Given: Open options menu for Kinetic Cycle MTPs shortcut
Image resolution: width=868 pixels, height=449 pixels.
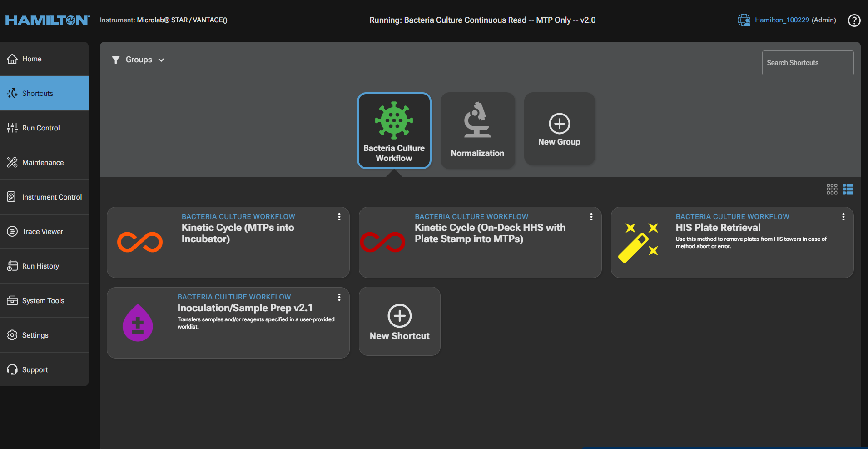Looking at the screenshot, I should pos(339,217).
